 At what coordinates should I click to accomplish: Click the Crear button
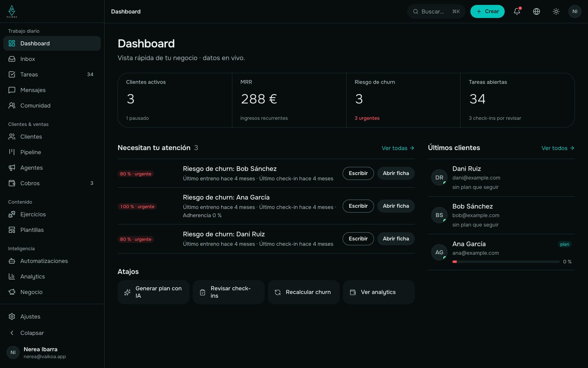coord(487,11)
